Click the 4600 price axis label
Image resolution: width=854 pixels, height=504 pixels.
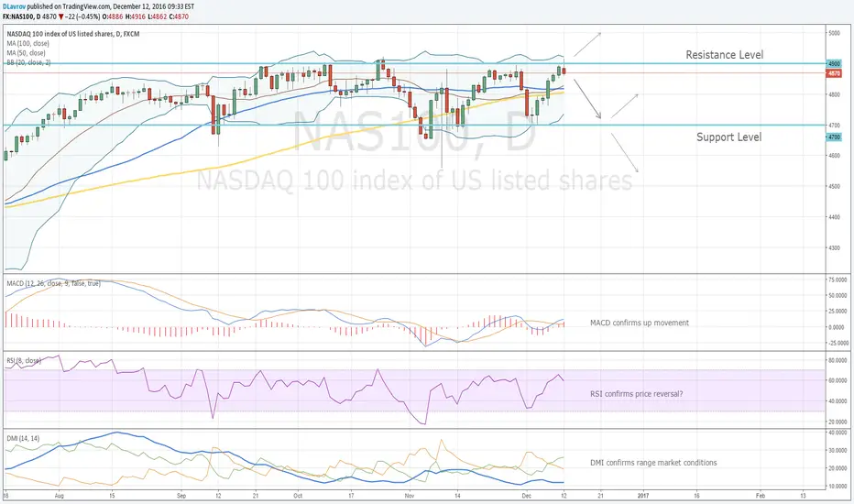(x=834, y=155)
